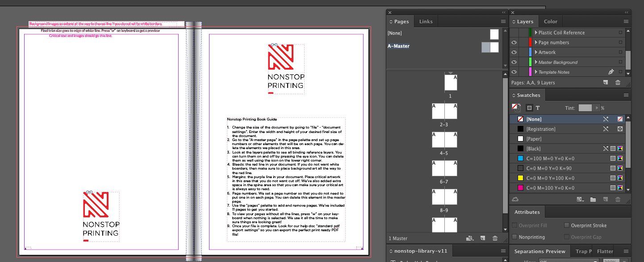Open the Layers panel menu icon
Screen dimensions: 644x262
click(x=626, y=21)
